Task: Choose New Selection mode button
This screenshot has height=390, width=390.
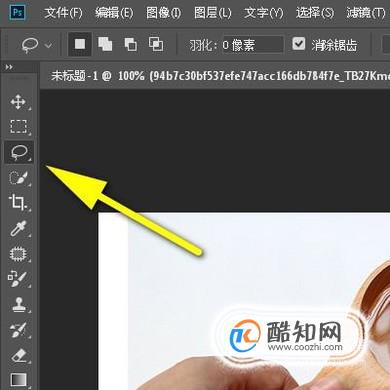Action: (x=80, y=44)
